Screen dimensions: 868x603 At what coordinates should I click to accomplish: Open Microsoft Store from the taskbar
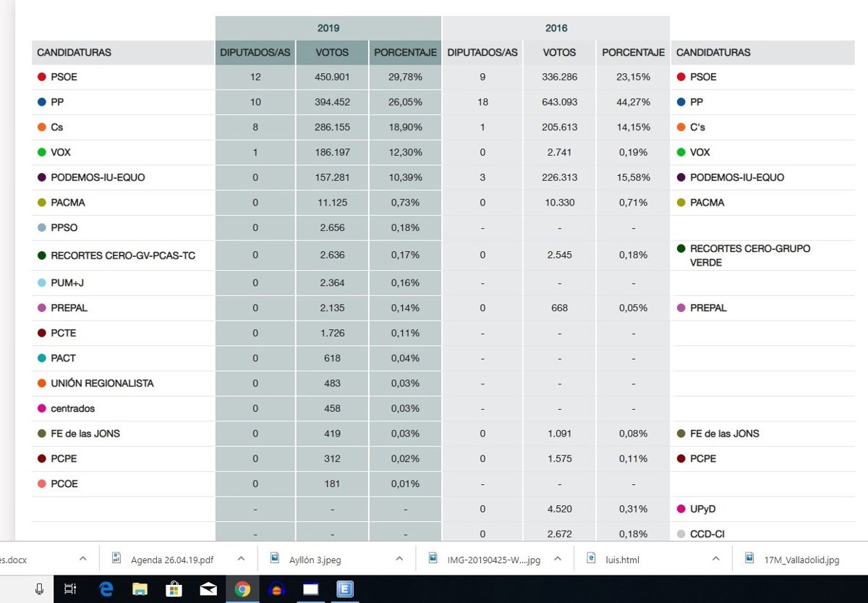(174, 589)
